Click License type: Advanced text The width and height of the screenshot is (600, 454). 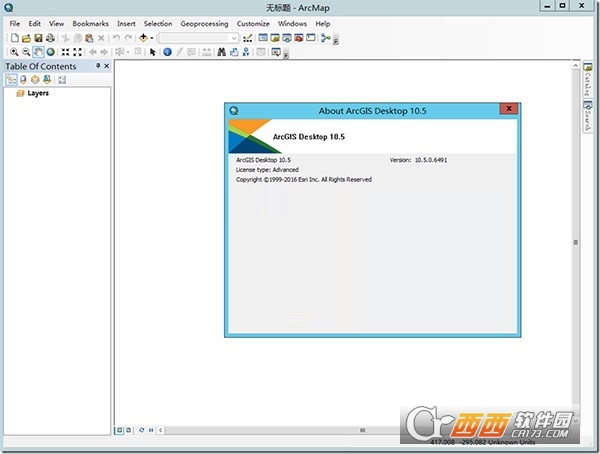point(267,170)
